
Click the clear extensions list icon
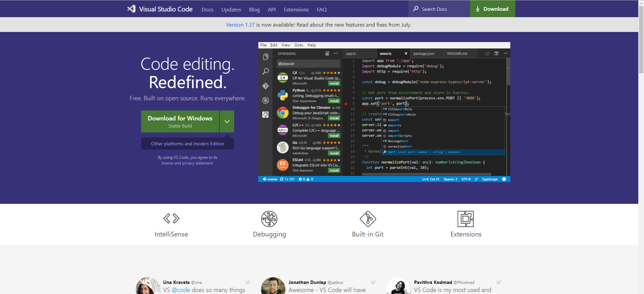click(x=327, y=53)
